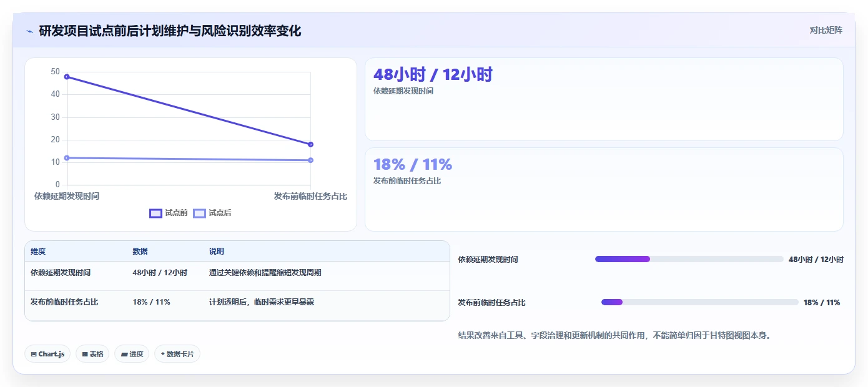Click the Chart.js tag chip
This screenshot has width=868, height=387.
pyautogui.click(x=48, y=354)
